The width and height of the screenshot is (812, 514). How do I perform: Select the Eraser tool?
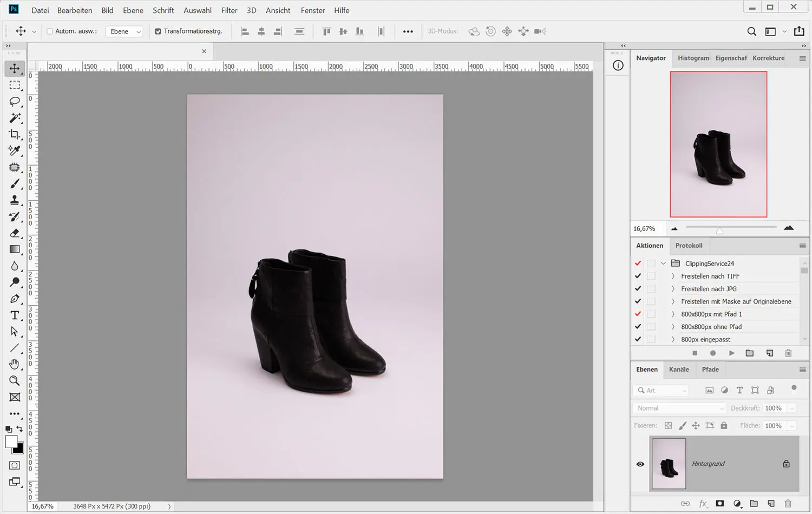(x=15, y=233)
